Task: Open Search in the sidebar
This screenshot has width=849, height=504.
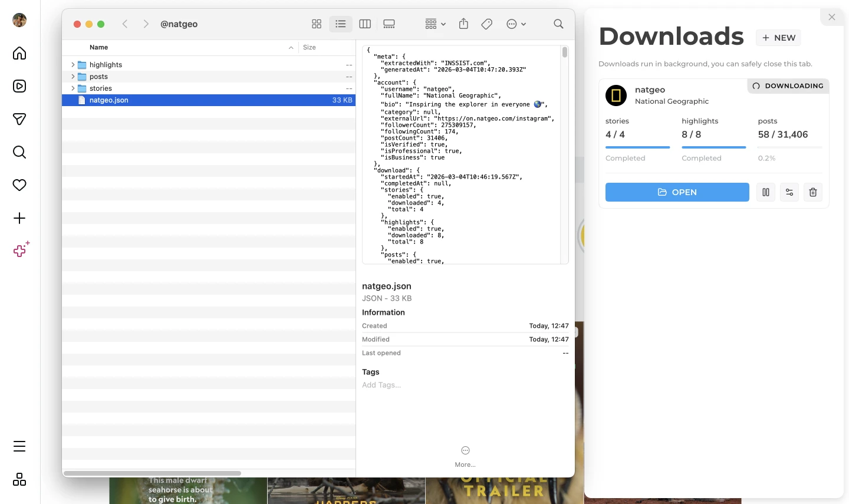Action: click(19, 152)
